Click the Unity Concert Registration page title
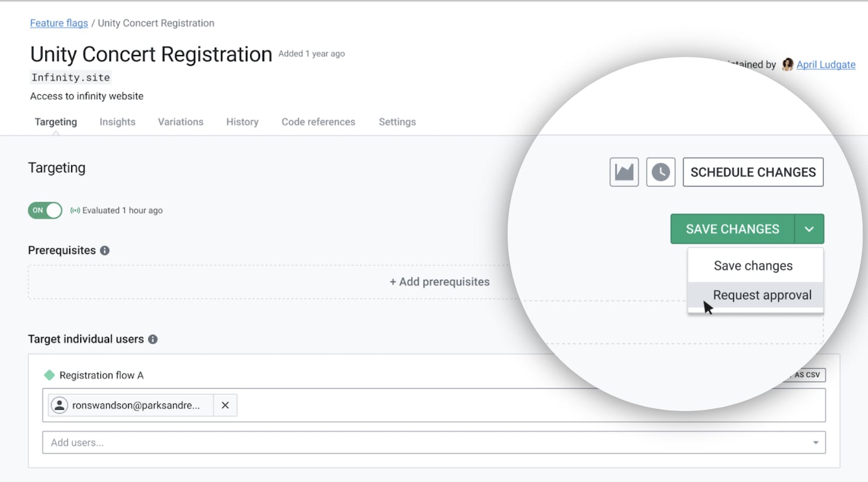 point(151,54)
